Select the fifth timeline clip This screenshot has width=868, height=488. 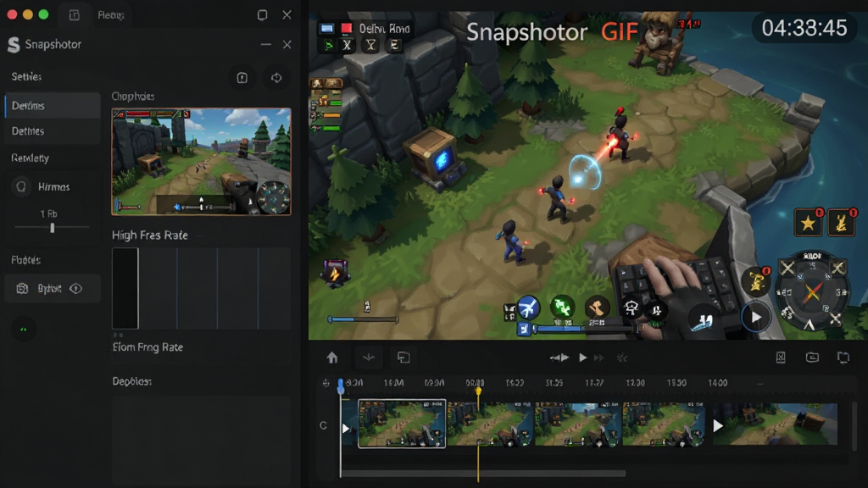665,424
